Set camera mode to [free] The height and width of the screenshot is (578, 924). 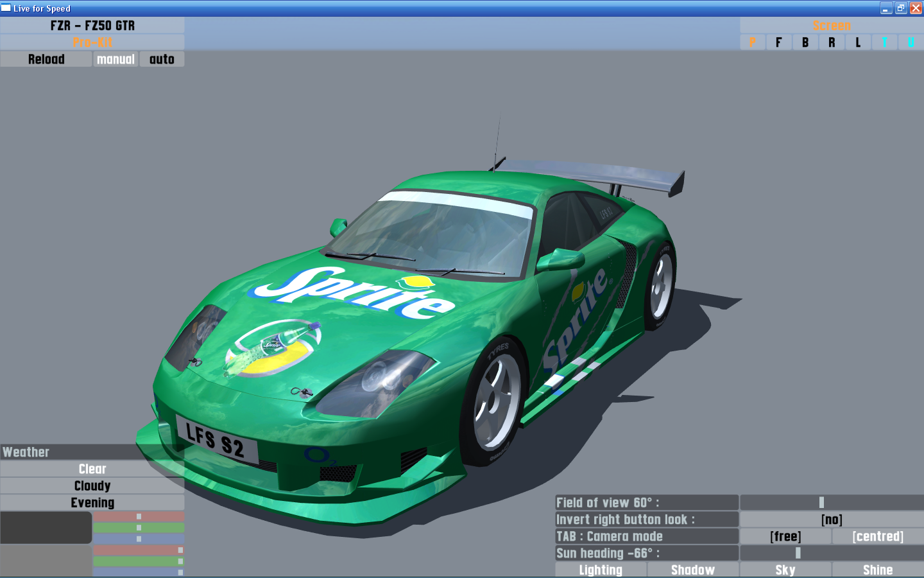click(x=785, y=536)
